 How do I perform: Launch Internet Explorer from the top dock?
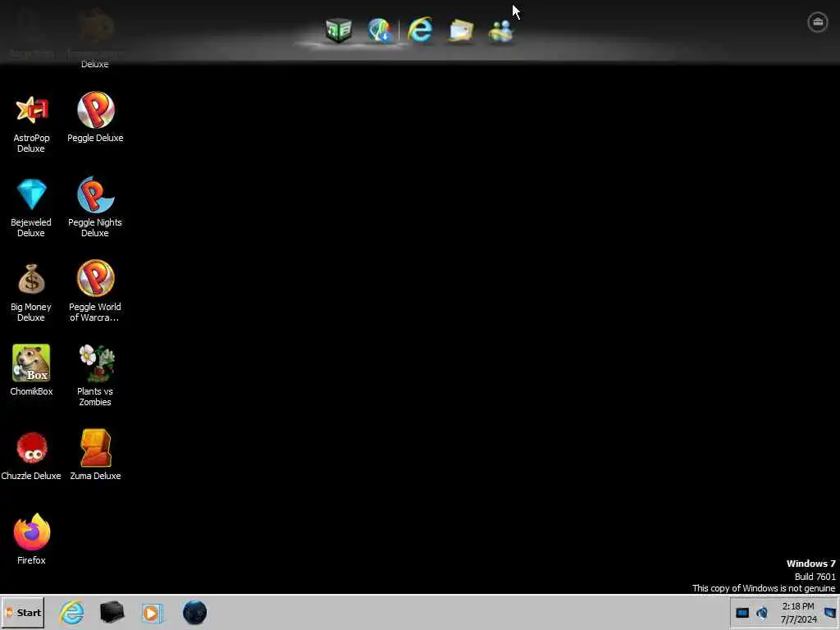420,30
